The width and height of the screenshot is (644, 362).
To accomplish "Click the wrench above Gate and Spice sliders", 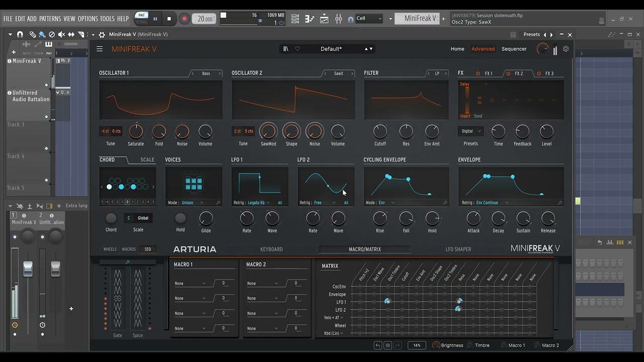I will (128, 262).
